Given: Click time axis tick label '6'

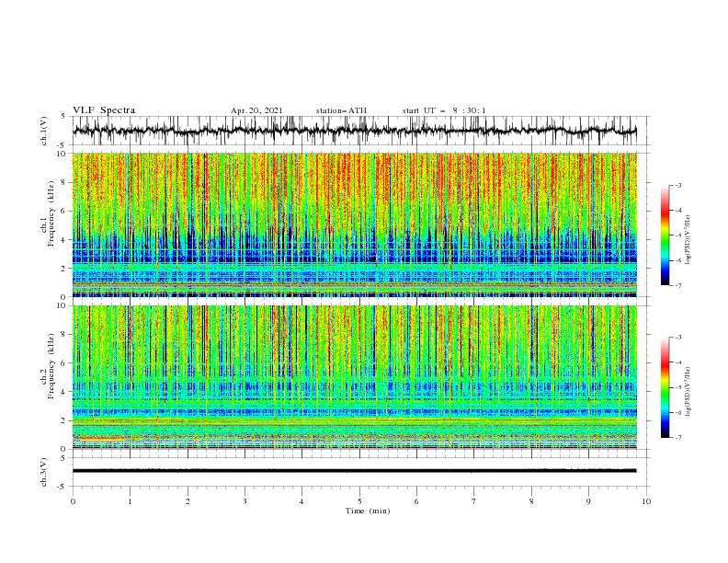Looking at the screenshot, I should [417, 501].
